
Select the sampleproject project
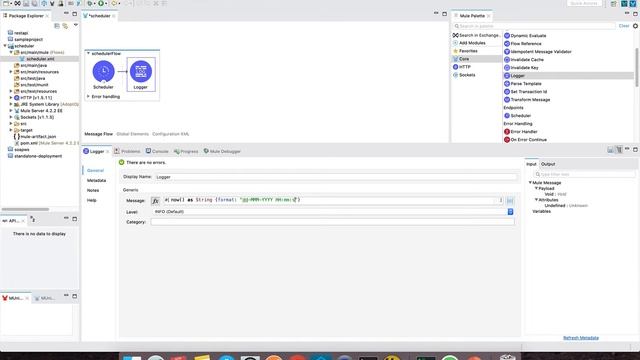pyautogui.click(x=25, y=40)
